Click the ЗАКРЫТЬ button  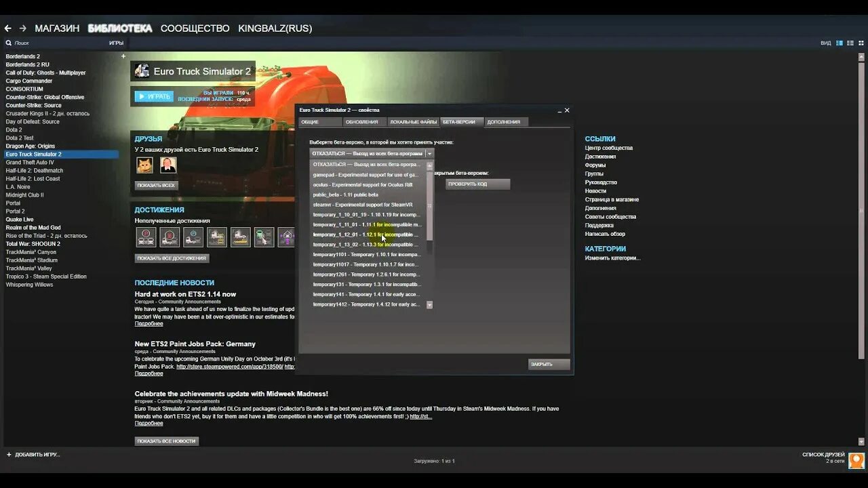(549, 364)
